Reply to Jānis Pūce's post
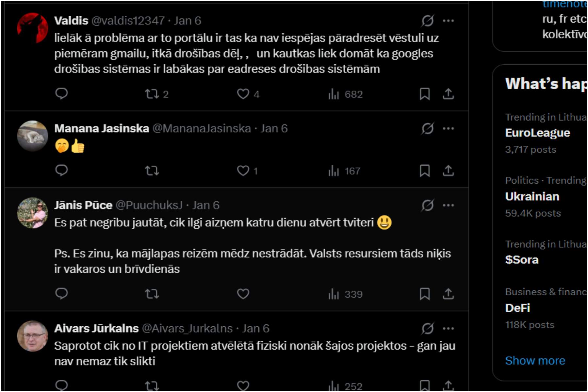 tap(61, 294)
